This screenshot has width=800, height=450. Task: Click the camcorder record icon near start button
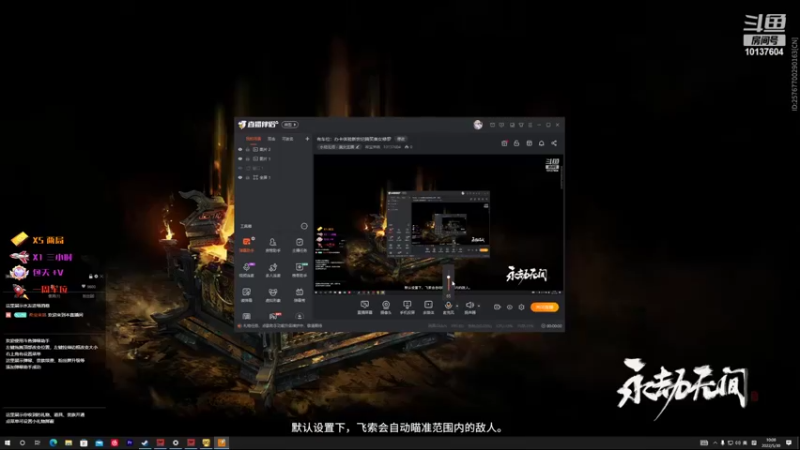click(497, 307)
